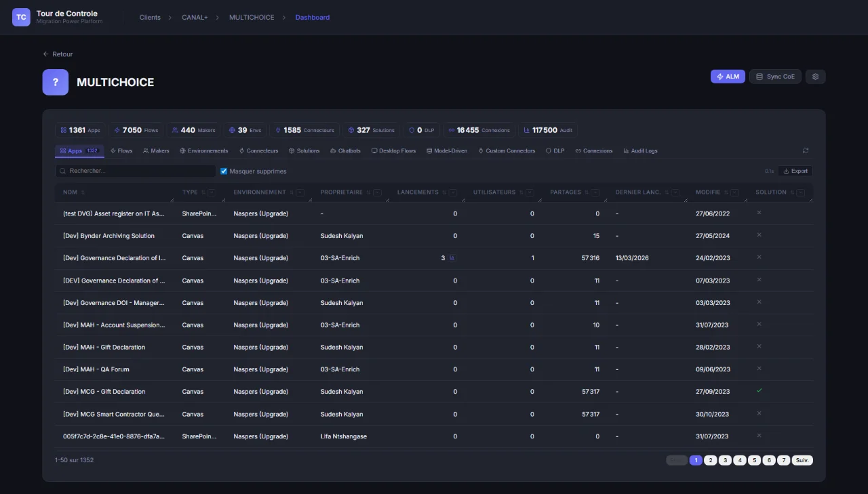This screenshot has height=494, width=868.
Task: Click the solution X in Bynder Archiving Solution row
Action: pyautogui.click(x=759, y=235)
